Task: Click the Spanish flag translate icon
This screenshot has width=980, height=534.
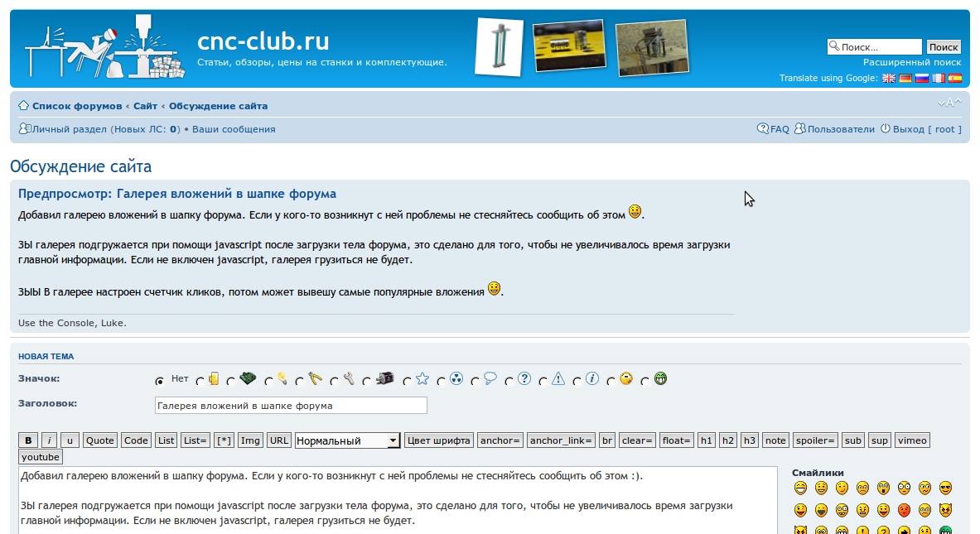Action: pos(955,78)
